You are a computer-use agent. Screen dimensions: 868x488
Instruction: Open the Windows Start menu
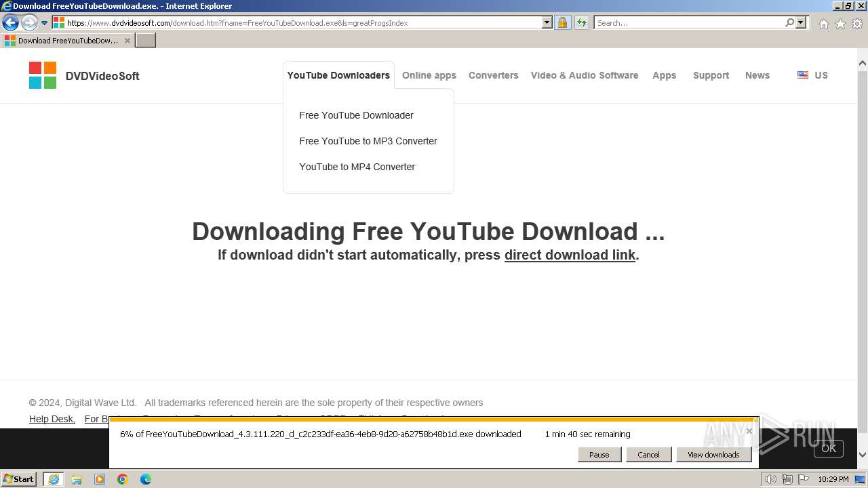tap(19, 479)
